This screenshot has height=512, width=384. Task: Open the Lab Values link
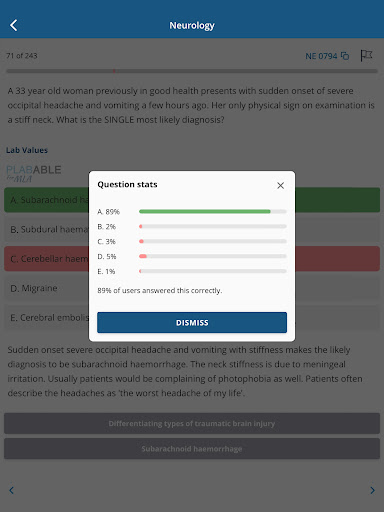[x=27, y=150]
